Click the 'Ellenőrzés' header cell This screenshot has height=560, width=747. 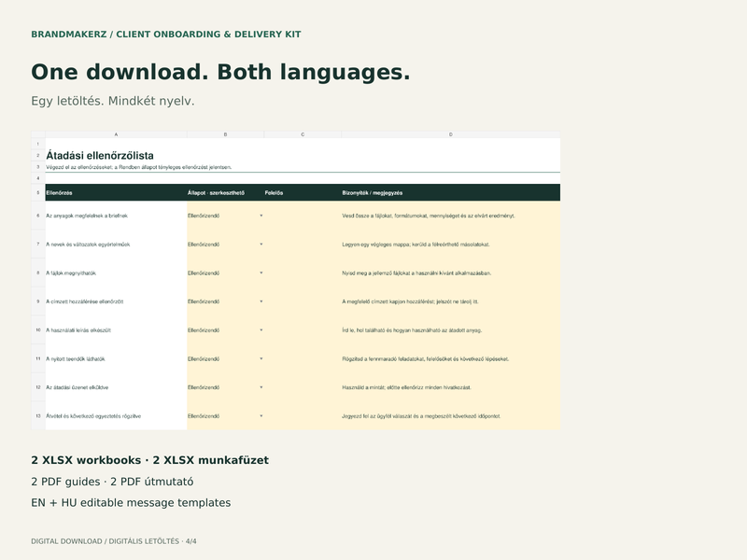click(116, 193)
